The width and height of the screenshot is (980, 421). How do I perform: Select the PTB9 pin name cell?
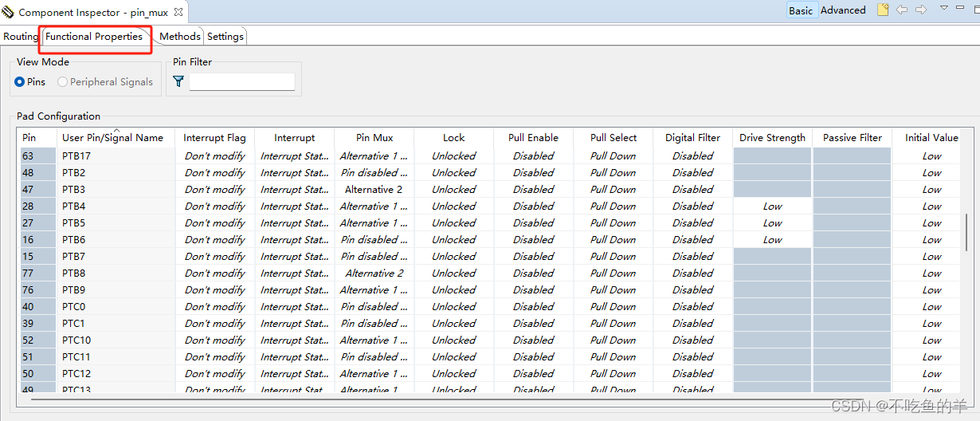116,289
